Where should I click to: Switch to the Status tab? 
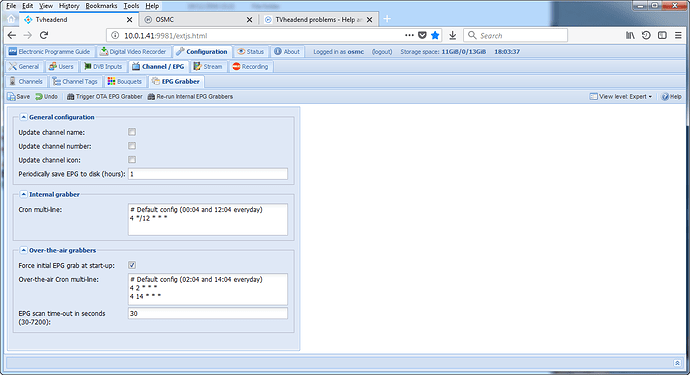coord(250,51)
